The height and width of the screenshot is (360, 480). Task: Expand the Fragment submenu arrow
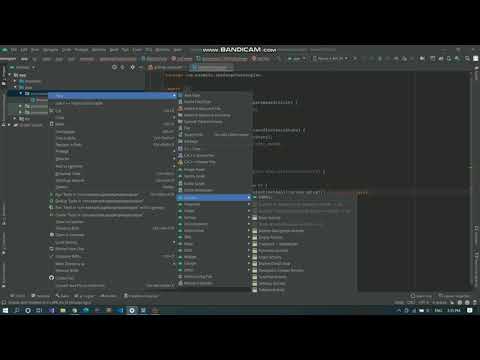click(249, 204)
